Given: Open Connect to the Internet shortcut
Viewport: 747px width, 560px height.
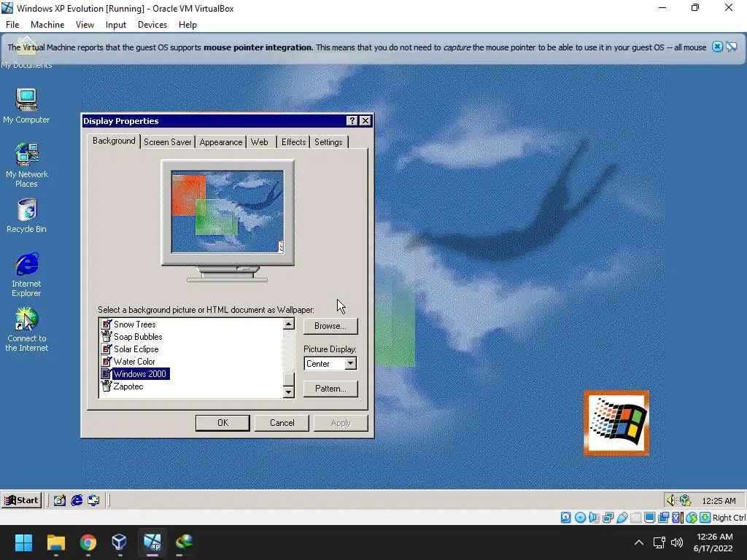Looking at the screenshot, I should [x=26, y=330].
